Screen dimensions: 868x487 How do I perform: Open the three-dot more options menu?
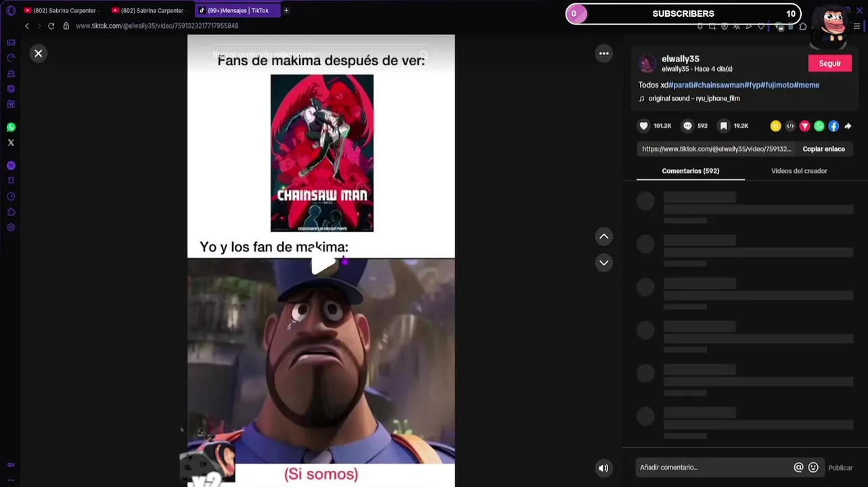[x=603, y=53]
